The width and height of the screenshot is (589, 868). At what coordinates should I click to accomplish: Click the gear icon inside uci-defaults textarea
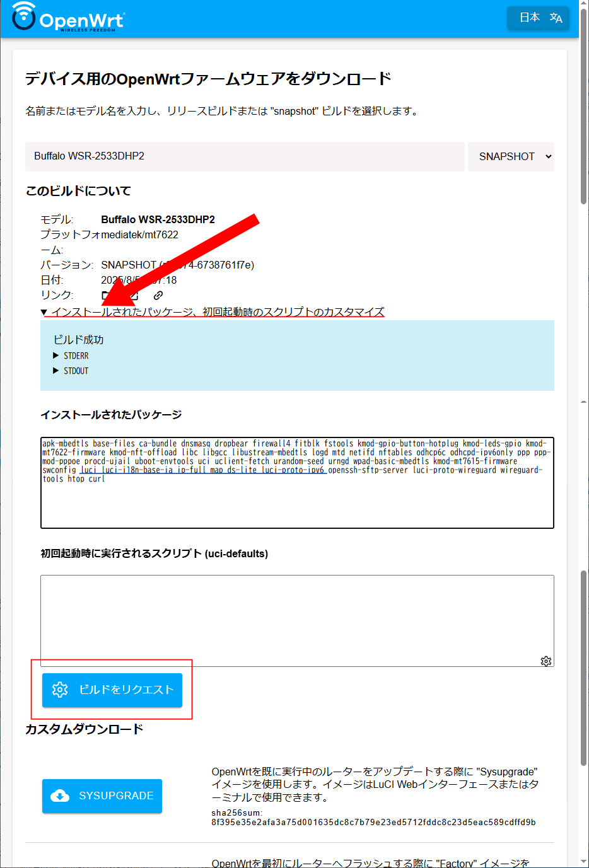pyautogui.click(x=546, y=661)
